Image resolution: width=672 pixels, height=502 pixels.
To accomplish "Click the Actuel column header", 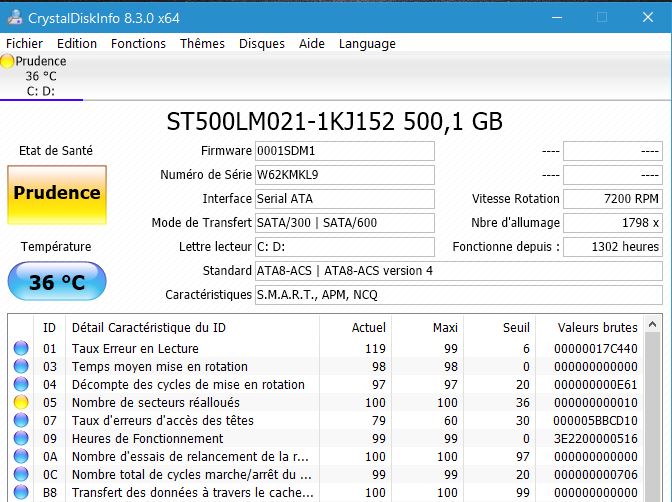I will coord(355,328).
